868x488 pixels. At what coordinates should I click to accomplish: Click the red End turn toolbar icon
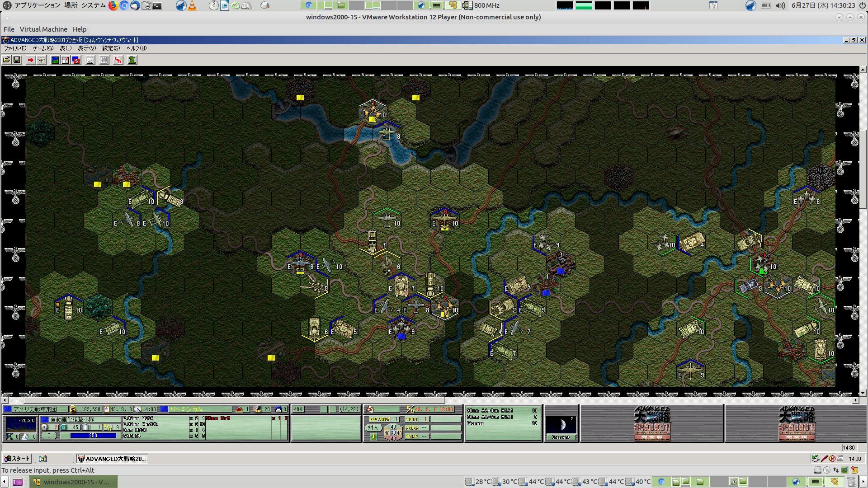(118, 60)
